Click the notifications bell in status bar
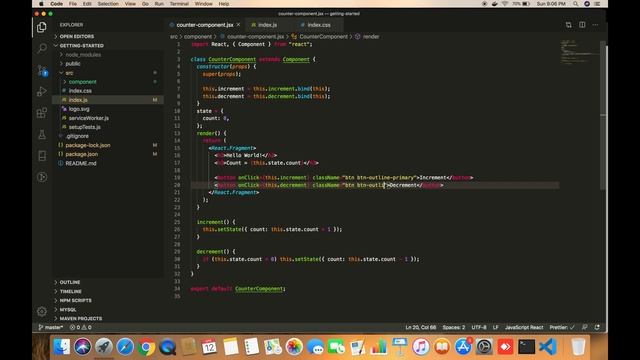 point(597,327)
